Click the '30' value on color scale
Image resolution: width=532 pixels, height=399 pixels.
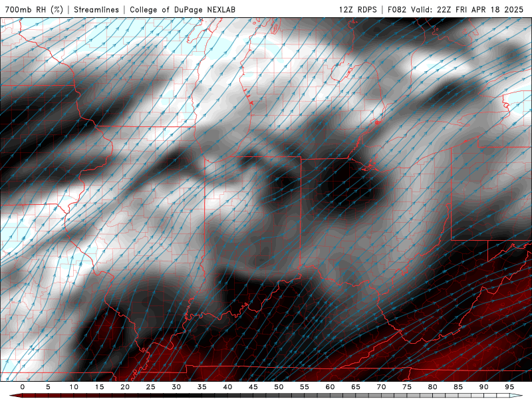[176, 387]
